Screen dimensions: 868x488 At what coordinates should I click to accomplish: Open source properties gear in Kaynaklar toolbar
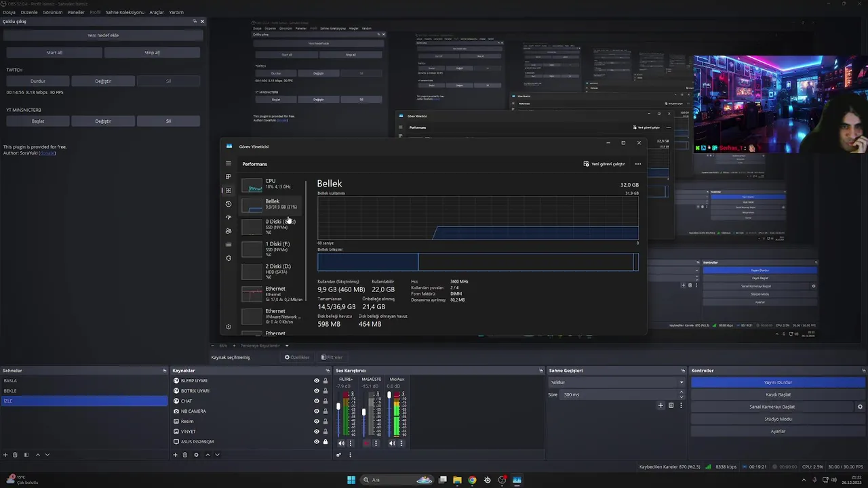coord(196,455)
